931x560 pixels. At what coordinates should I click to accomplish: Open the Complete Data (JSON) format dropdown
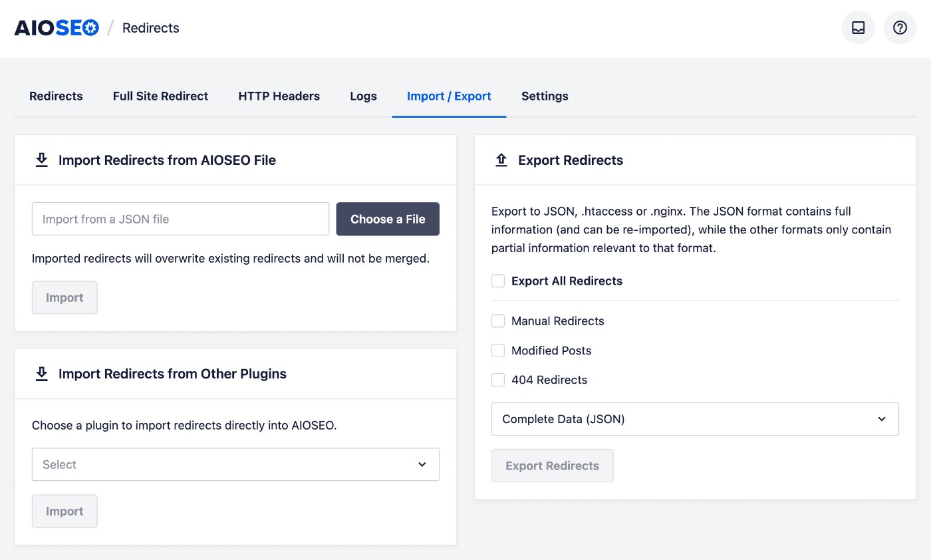click(x=695, y=419)
